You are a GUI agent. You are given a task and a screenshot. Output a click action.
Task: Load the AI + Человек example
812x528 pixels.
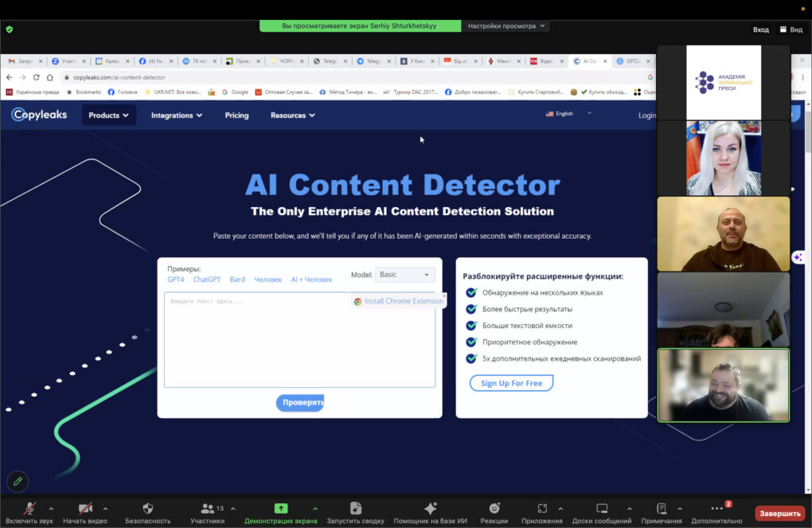click(311, 280)
